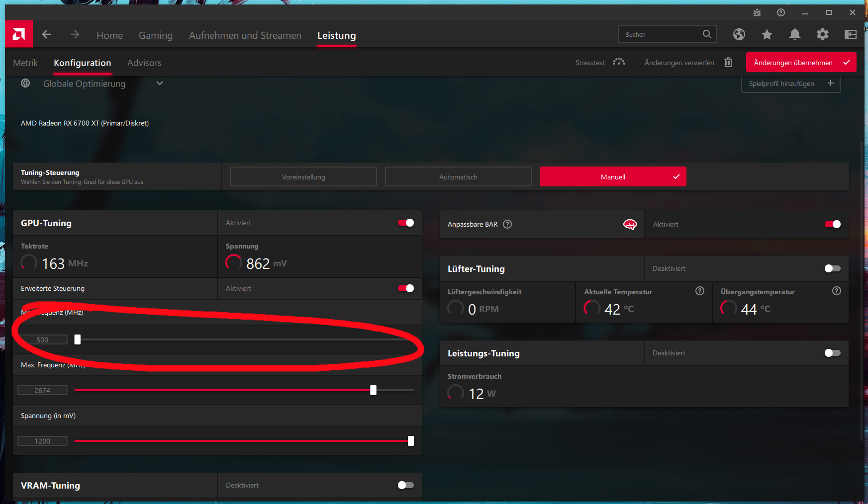The height and width of the screenshot is (504, 868).
Task: Click the Max. Frequenz slider handle
Action: tap(374, 390)
